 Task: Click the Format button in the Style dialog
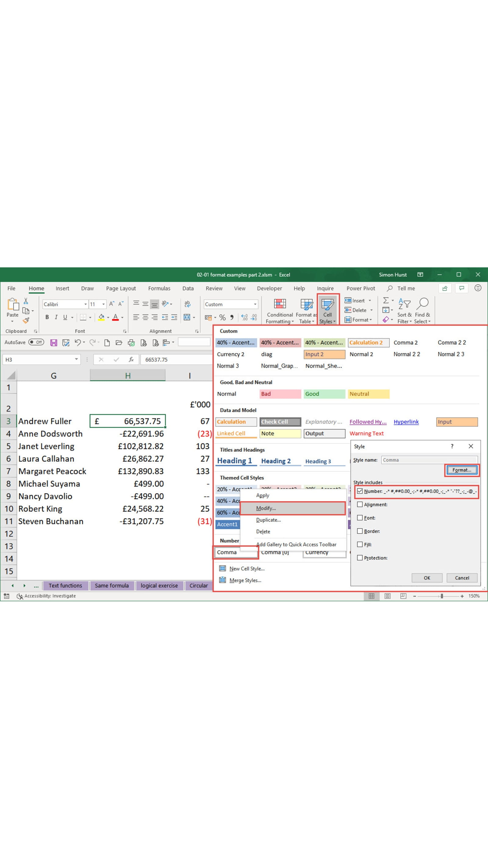click(x=461, y=470)
